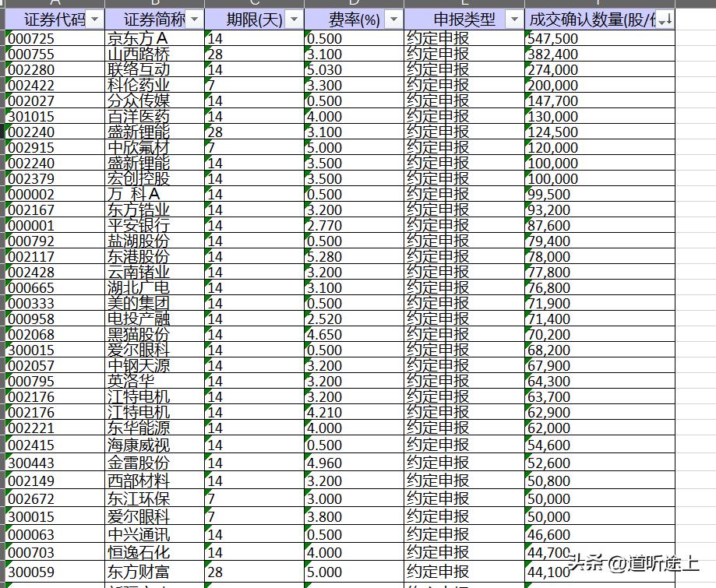Select quantity cell 124,500
This screenshot has width=716, height=588.
pyautogui.click(x=600, y=132)
